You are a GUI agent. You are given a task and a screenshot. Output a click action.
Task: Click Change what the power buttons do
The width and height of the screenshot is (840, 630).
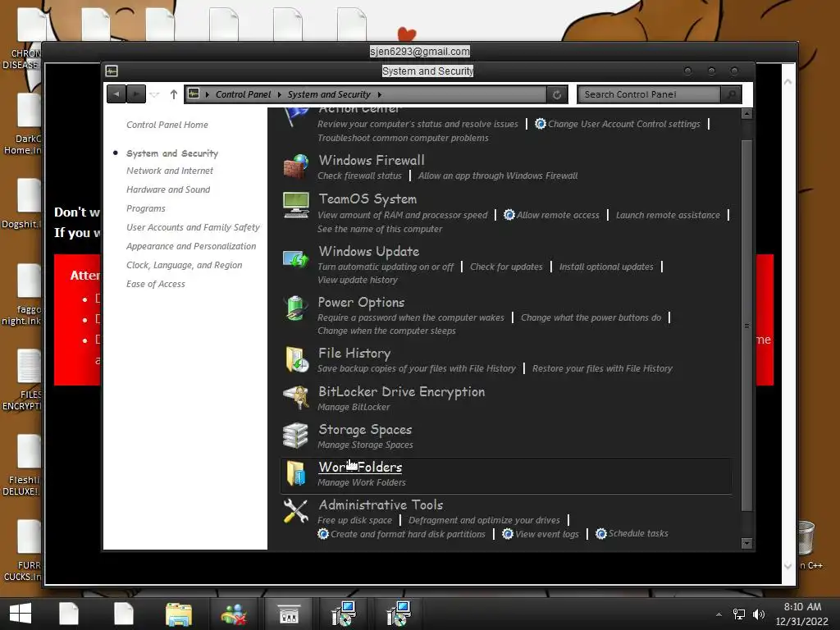[x=591, y=317]
